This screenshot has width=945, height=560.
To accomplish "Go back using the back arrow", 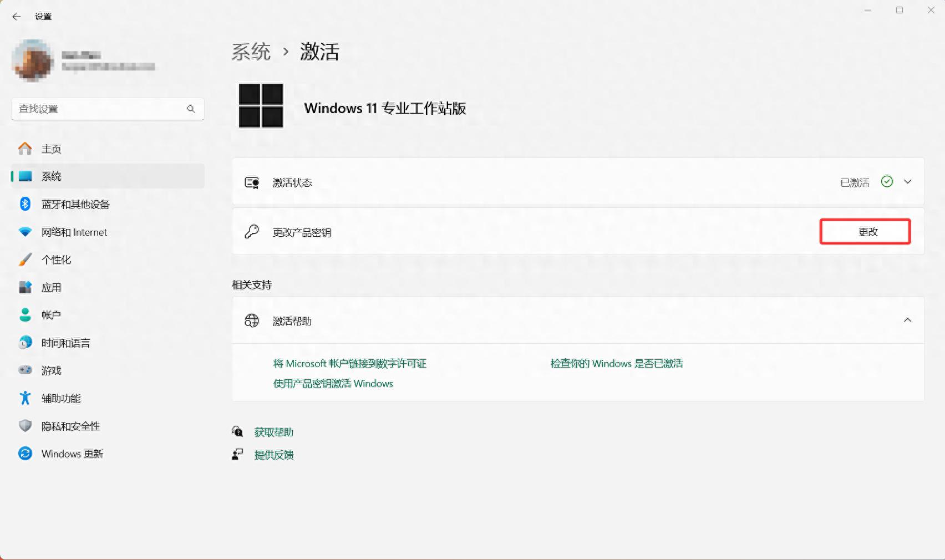I will pyautogui.click(x=17, y=17).
